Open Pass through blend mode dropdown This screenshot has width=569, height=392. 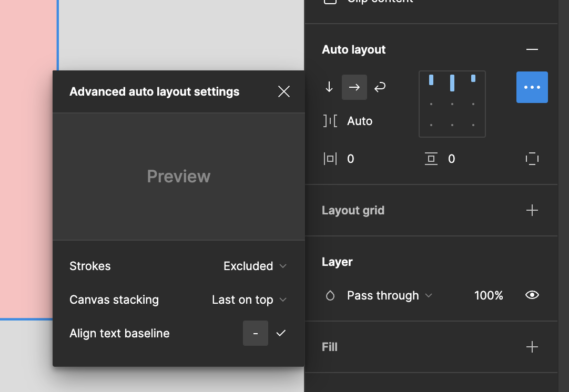coord(389,295)
